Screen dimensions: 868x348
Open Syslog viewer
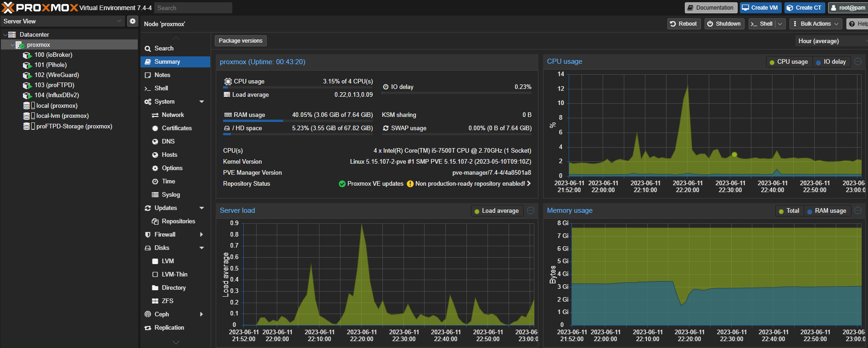(175, 195)
